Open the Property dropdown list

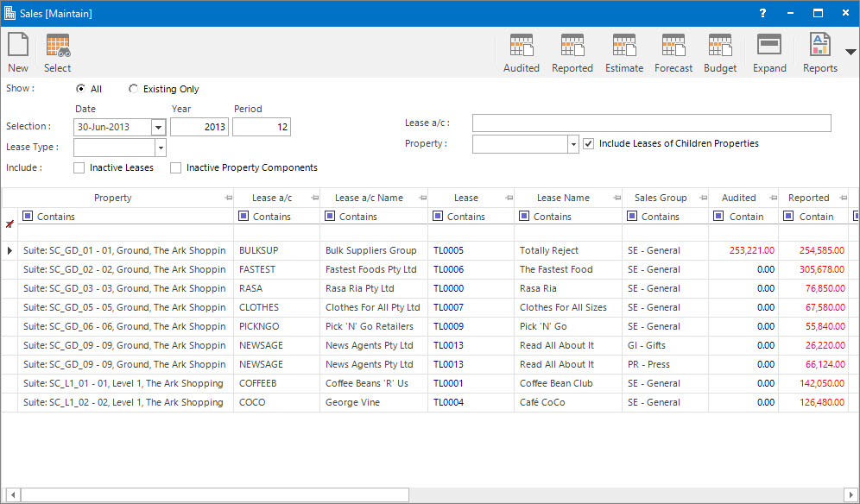(573, 144)
